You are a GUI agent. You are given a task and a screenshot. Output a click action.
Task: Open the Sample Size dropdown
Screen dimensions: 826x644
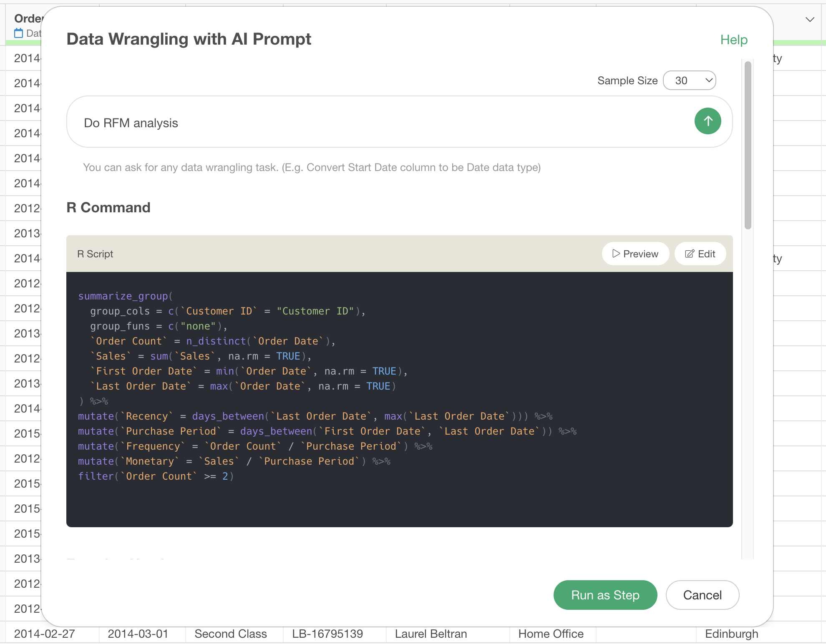pos(689,80)
